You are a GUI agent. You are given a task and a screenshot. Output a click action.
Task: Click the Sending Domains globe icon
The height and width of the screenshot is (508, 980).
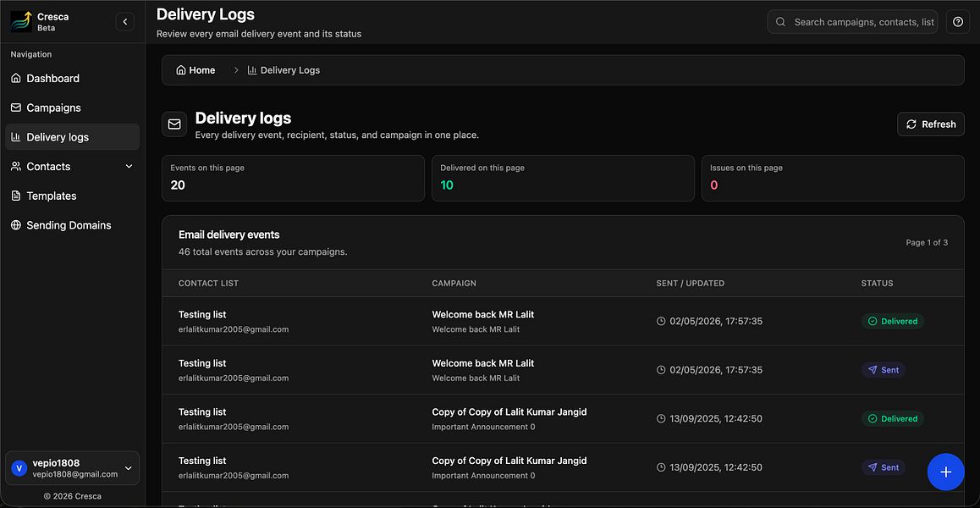click(16, 225)
